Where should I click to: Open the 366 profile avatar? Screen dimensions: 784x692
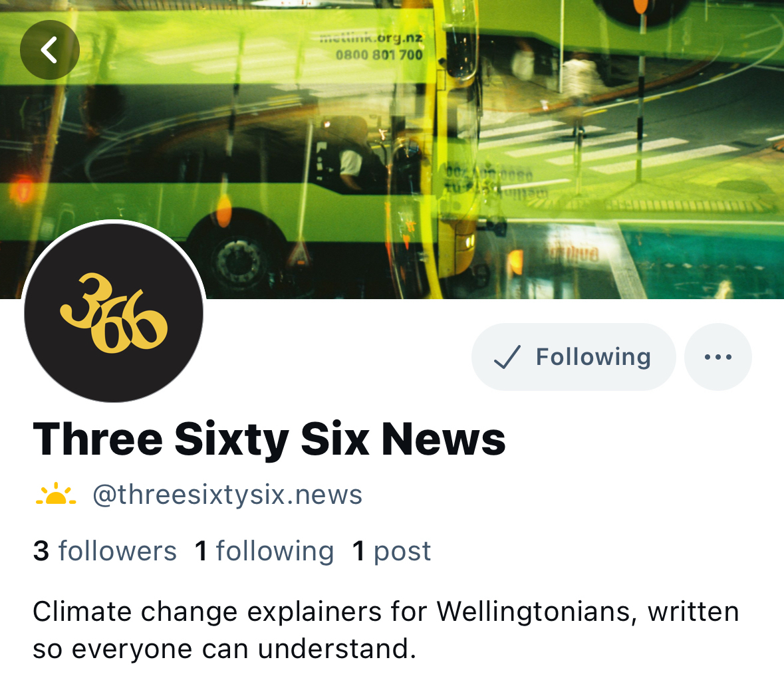coord(114,312)
